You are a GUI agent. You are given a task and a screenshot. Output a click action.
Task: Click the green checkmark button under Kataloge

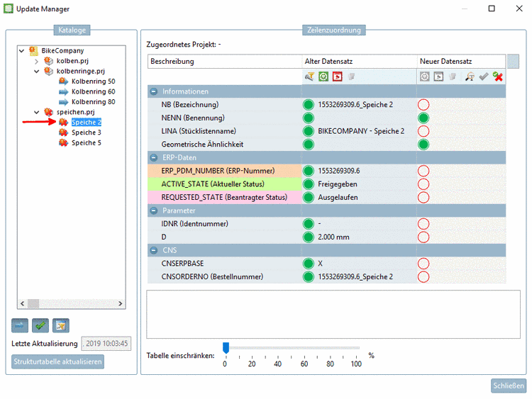tap(40, 325)
